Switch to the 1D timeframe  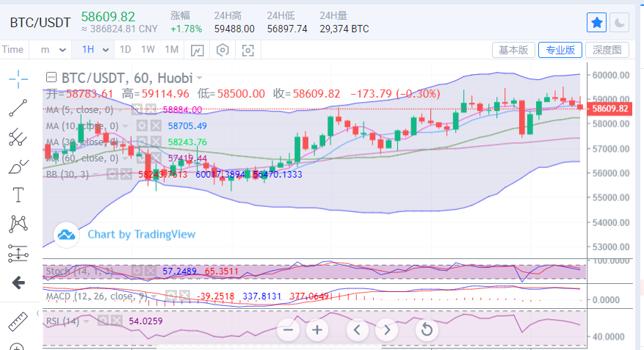pos(126,50)
